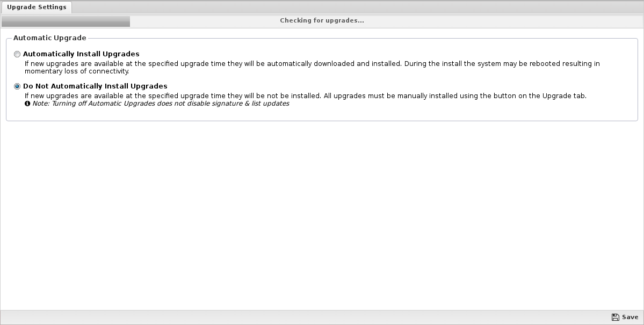Click the note about signature & list updates
Screen dimensions: 644x325
(161, 104)
